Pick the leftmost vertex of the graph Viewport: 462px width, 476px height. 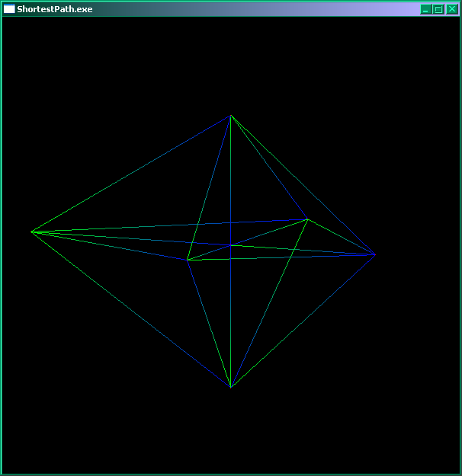31,232
